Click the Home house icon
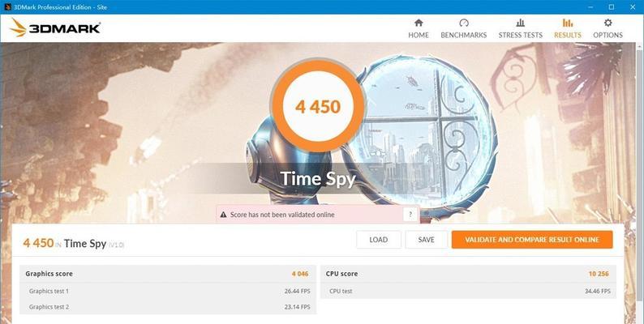 (x=419, y=23)
